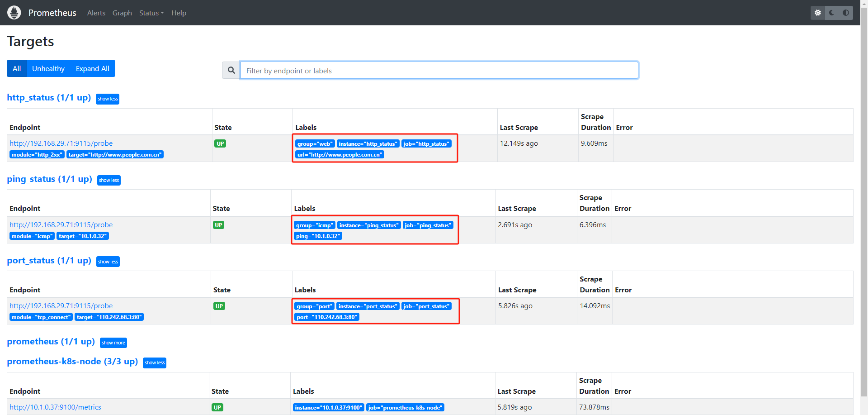
Task: Open the 10.1.0.37:9100/metrics endpoint link
Action: point(55,407)
